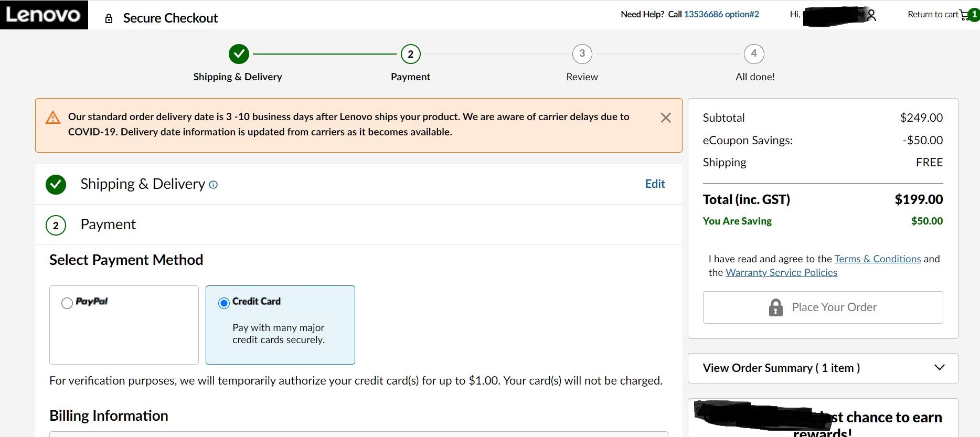Click the green Shipping & Delivery step checkmark

pos(239,54)
